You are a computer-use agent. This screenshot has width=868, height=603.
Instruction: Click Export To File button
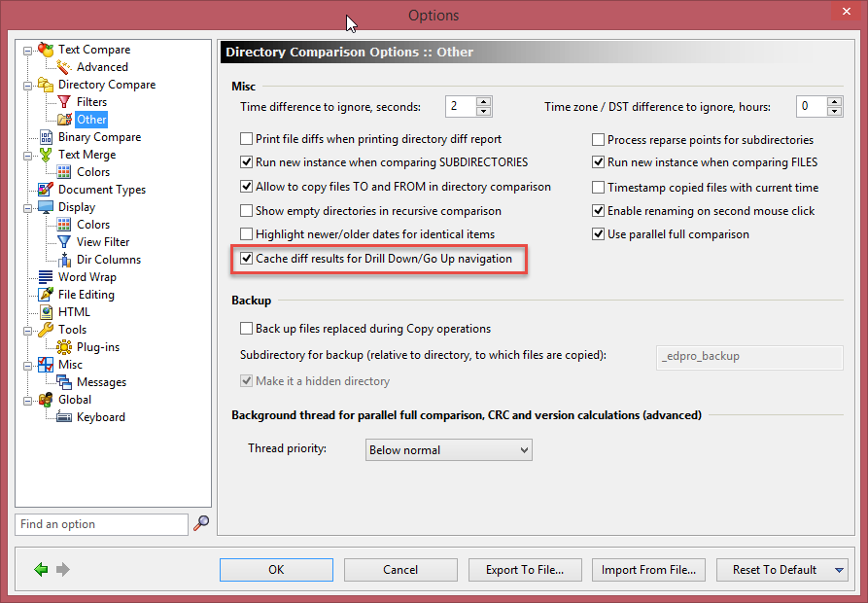pyautogui.click(x=525, y=570)
